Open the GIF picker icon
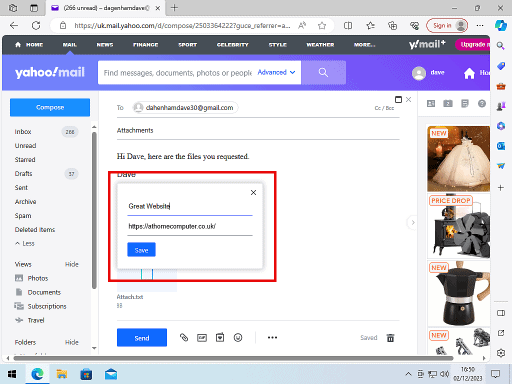The height and width of the screenshot is (384, 512). [202, 338]
